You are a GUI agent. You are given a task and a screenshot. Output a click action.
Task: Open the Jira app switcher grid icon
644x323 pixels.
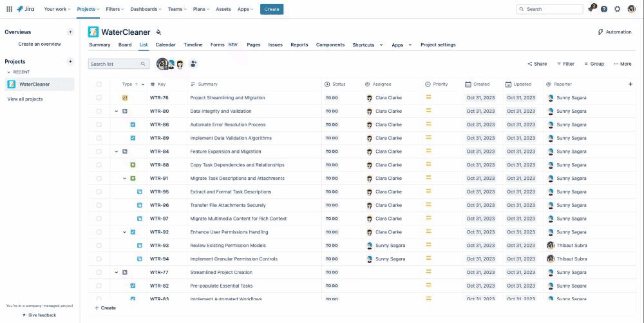9,9
